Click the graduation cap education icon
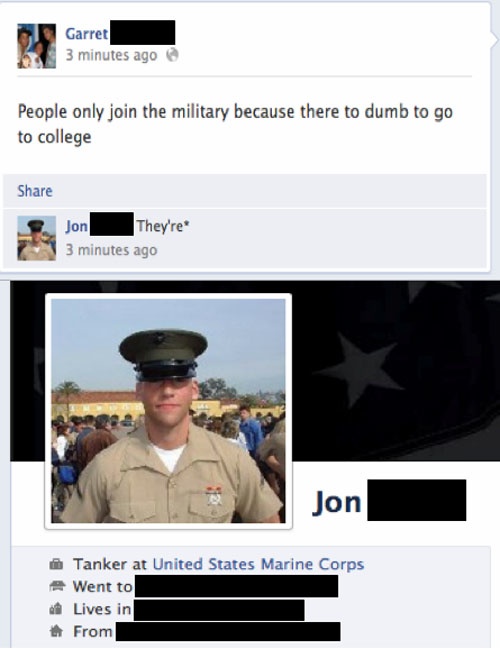Image resolution: width=500 pixels, height=649 pixels. pyautogui.click(x=57, y=586)
